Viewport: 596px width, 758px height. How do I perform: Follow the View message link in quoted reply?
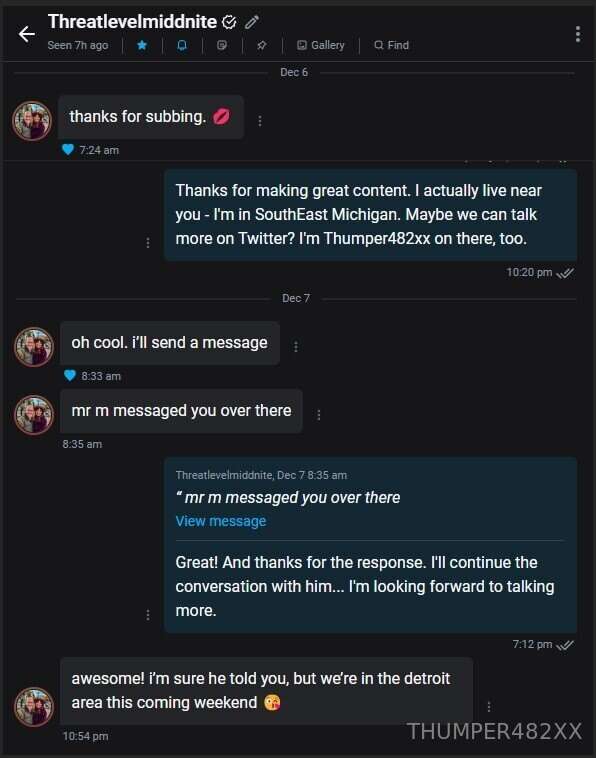(x=221, y=521)
